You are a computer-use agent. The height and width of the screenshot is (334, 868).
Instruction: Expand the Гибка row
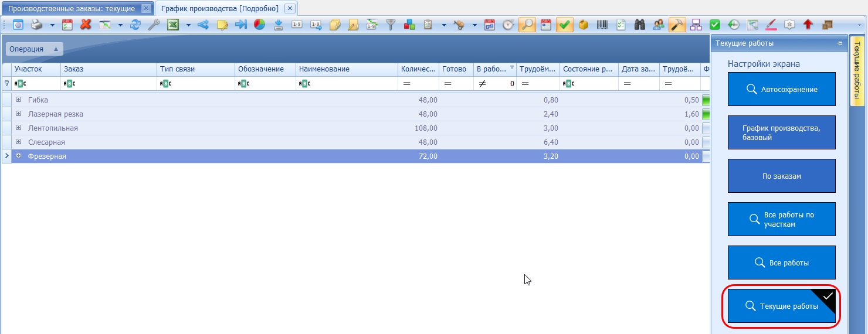[x=19, y=100]
